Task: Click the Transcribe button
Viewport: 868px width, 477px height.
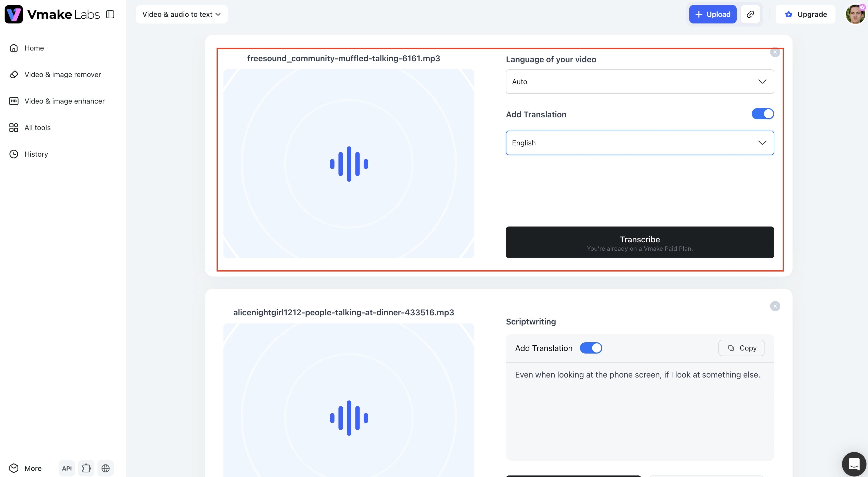Action: pos(640,242)
